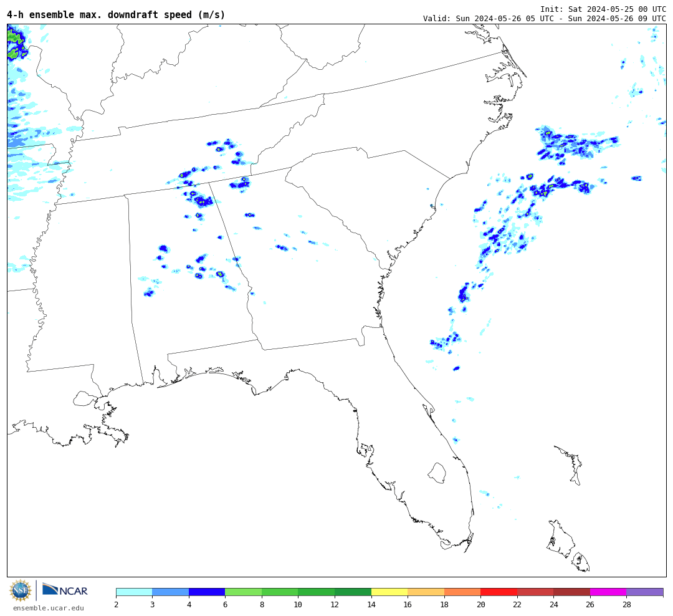The height and width of the screenshot is (616, 673).
Task: Click the colorbar tick label '4'
Action: (x=189, y=604)
